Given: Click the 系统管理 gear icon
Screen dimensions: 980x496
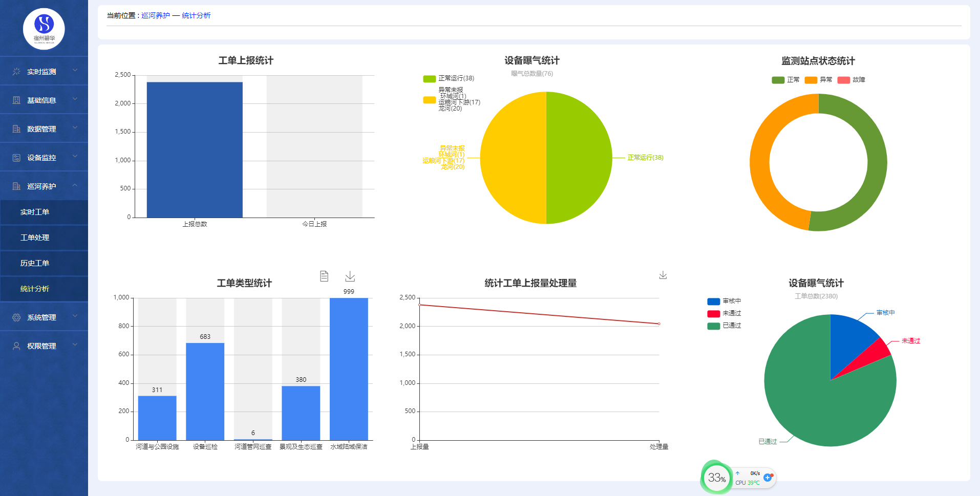Looking at the screenshot, I should coord(16,317).
